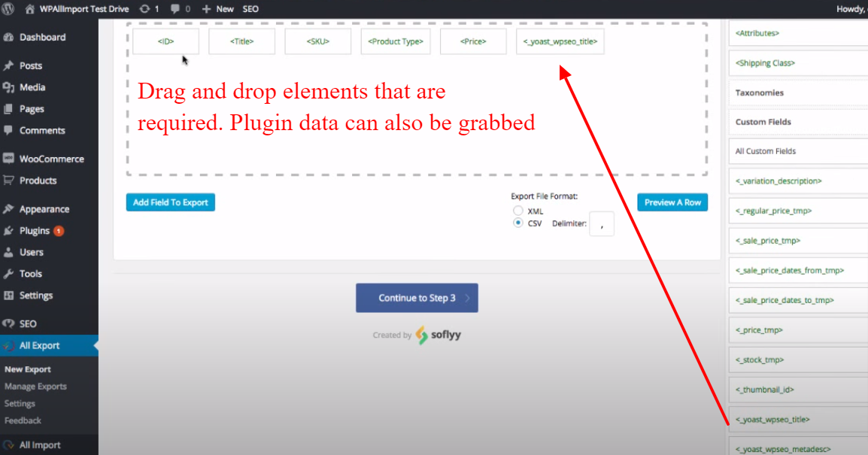The image size is (868, 455).
Task: Select the <Title> field in the export area
Action: tap(242, 41)
